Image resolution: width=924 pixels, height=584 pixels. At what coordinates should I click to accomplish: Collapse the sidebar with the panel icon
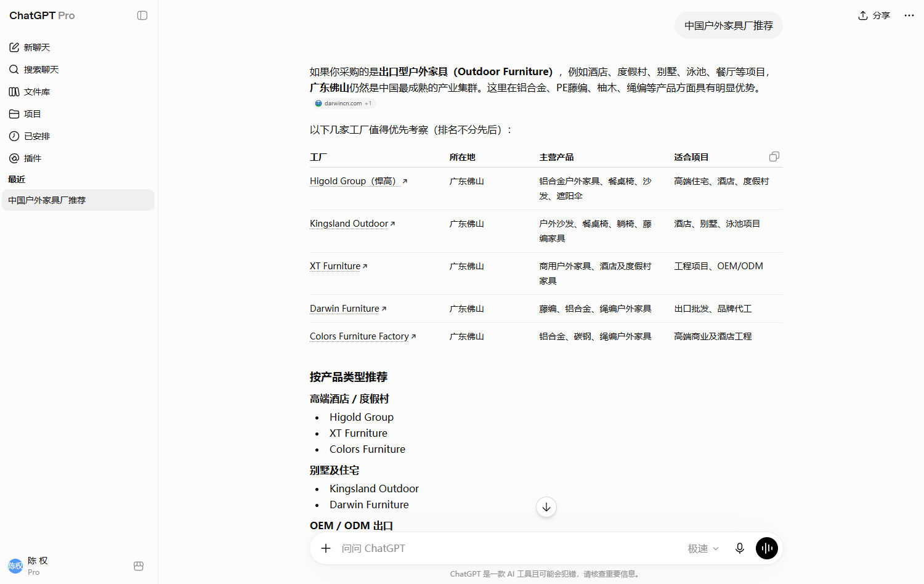142,15
